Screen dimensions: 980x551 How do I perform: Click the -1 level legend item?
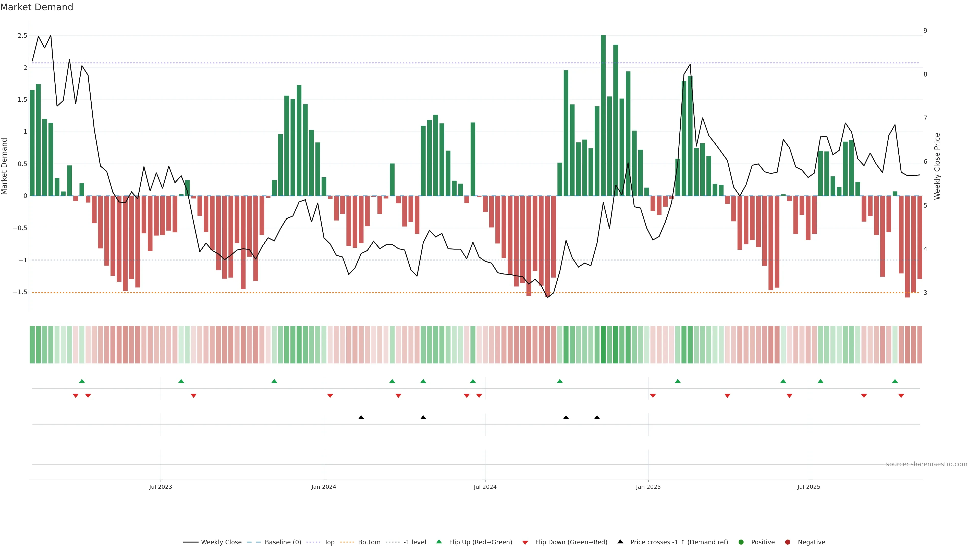pyautogui.click(x=414, y=542)
